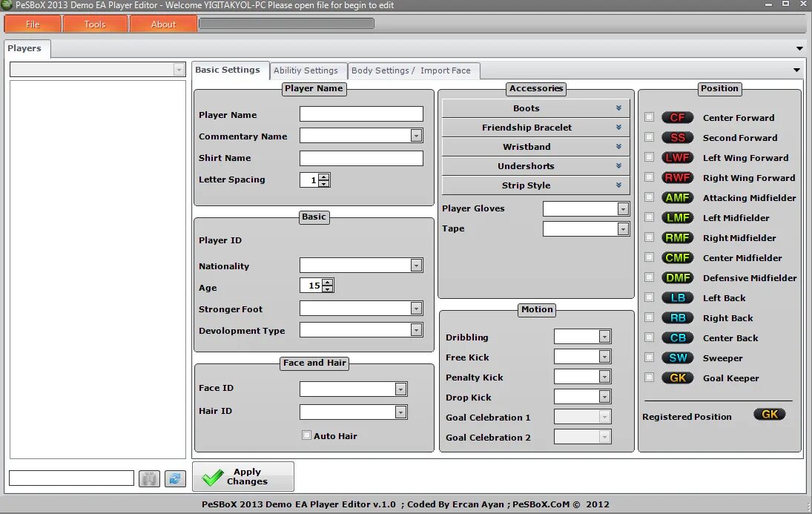The image size is (812, 514).
Task: Increase the Letter Spacing stepper
Action: (323, 177)
